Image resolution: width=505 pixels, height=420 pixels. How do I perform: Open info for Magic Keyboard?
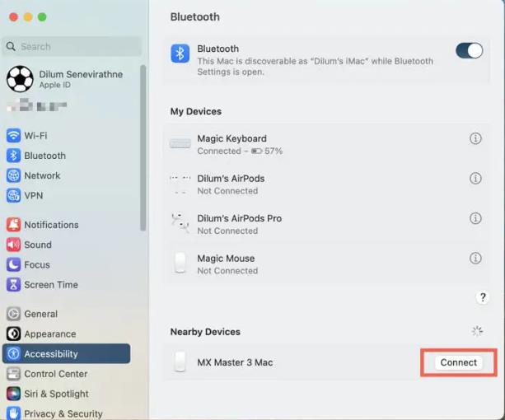pyautogui.click(x=475, y=138)
